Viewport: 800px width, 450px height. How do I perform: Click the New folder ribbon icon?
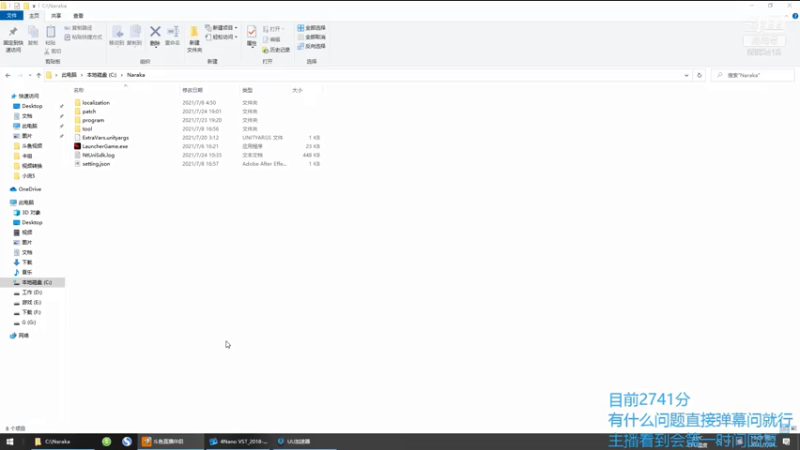click(194, 39)
